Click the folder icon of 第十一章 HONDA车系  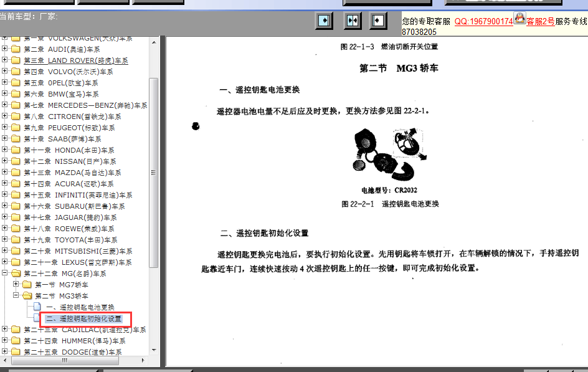(x=16, y=150)
